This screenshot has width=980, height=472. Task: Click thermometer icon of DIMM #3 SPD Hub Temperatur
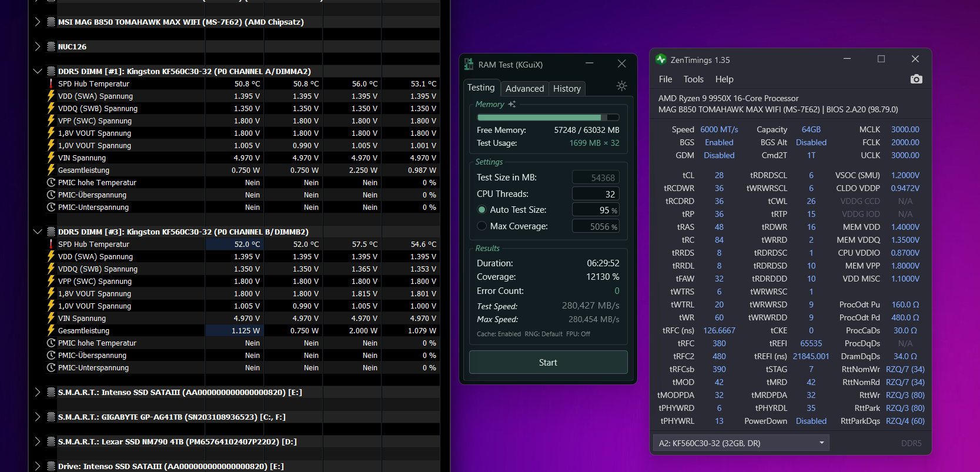tap(51, 244)
